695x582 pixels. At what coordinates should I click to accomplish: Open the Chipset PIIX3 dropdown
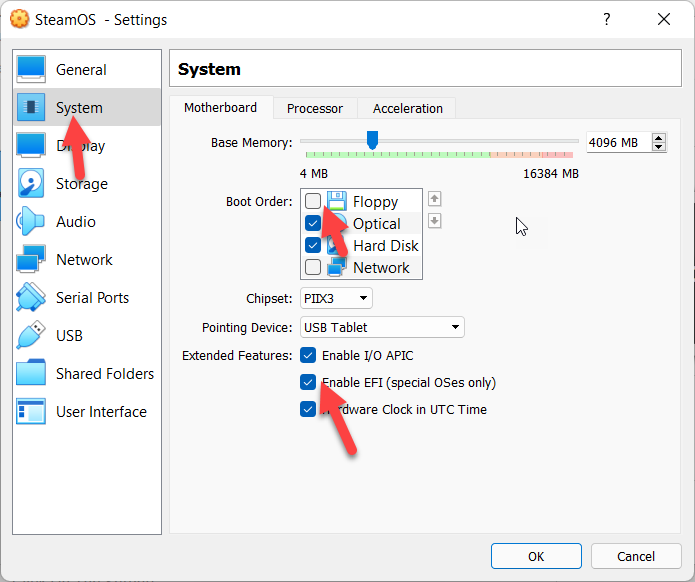336,298
